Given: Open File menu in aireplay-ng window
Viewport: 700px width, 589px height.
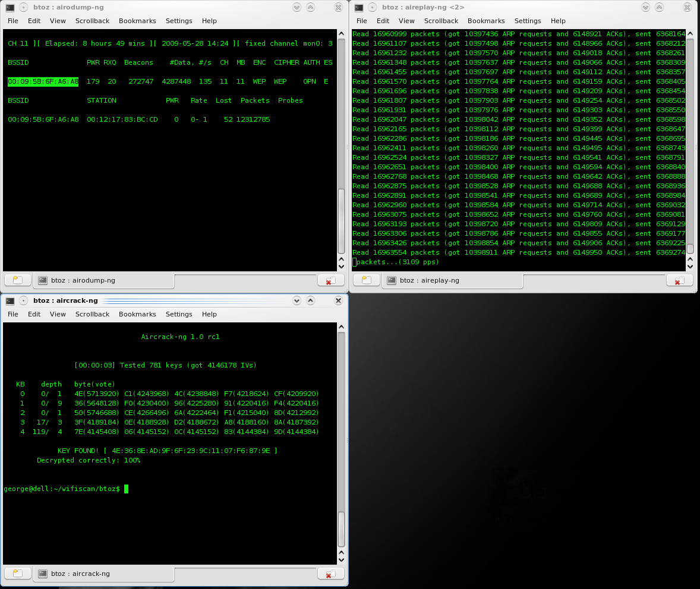Looking at the screenshot, I should coord(362,21).
